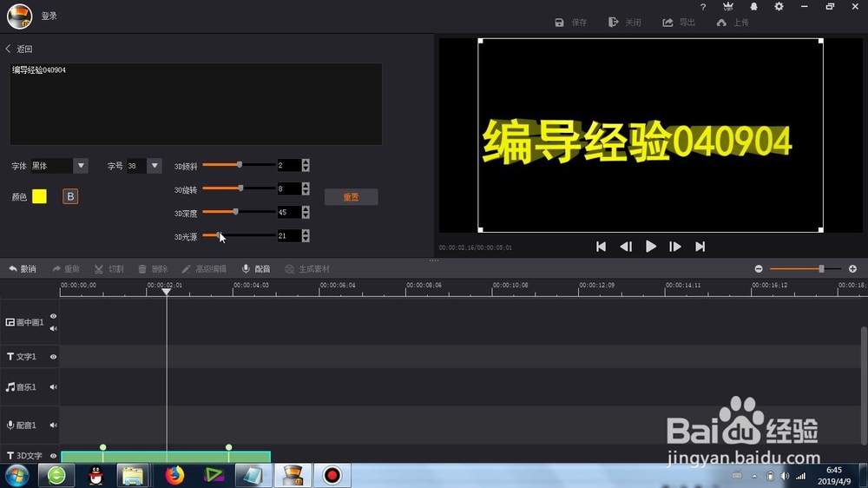Click the 3D倾斜 slider handle

(x=240, y=164)
